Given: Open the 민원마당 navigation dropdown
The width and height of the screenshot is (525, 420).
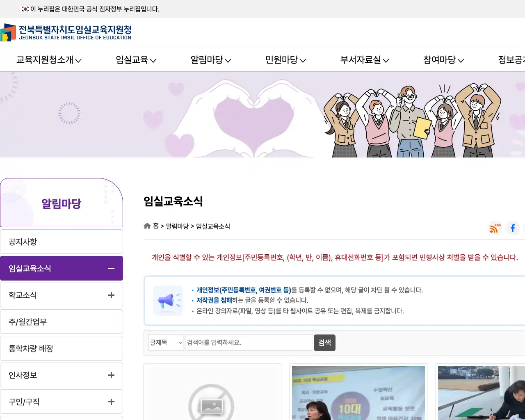Looking at the screenshot, I should (285, 59).
